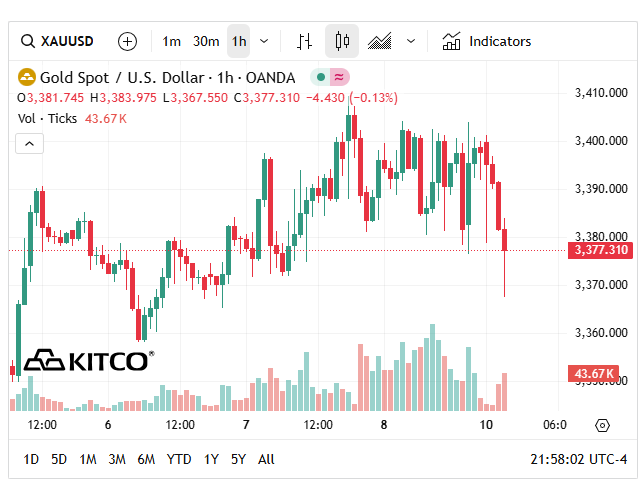Click the 3,400.000 price axis label

(601, 141)
